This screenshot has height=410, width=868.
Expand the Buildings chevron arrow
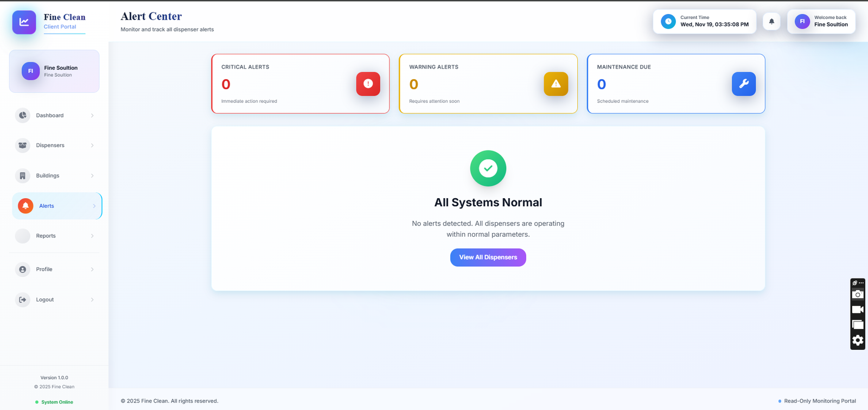pyautogui.click(x=92, y=176)
